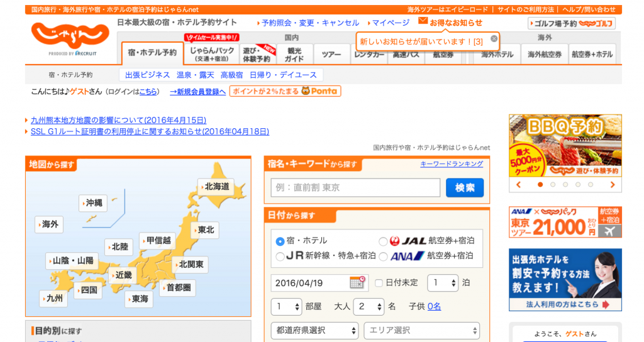Click the login こちら link
Screen dimensions: 644x342
[148, 92]
